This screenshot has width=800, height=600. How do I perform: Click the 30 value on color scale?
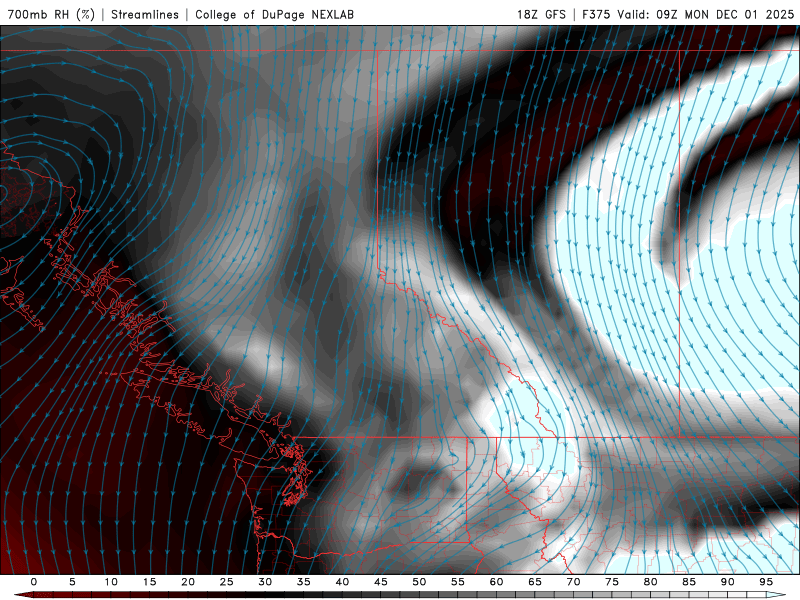coord(265,582)
